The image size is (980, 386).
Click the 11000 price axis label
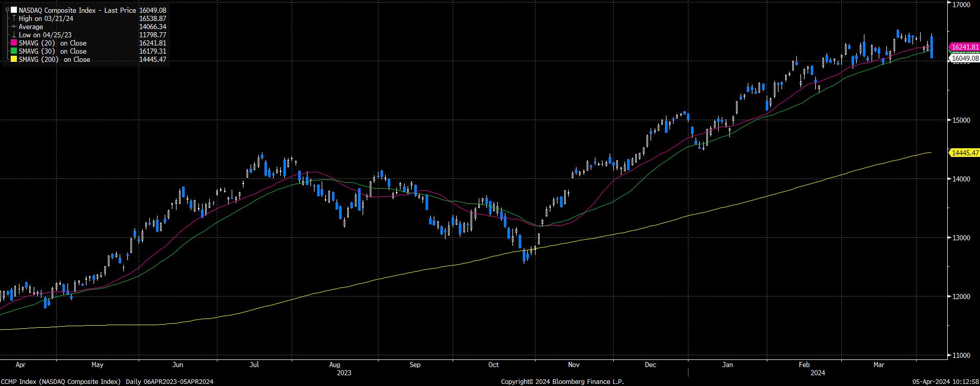(962, 355)
